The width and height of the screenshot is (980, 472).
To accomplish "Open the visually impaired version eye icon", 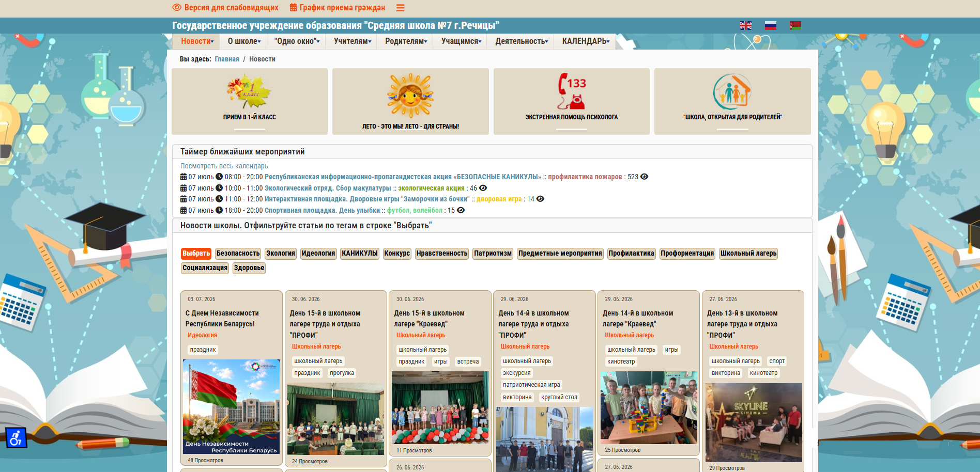I will point(177,7).
